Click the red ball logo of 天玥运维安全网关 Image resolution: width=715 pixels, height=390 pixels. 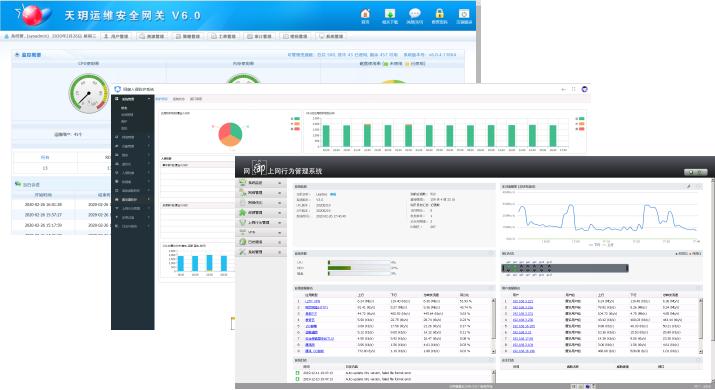pos(32,15)
